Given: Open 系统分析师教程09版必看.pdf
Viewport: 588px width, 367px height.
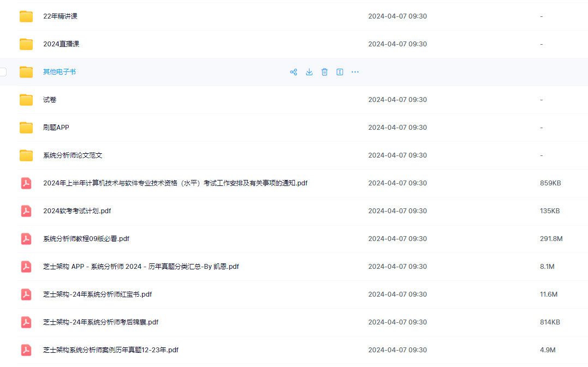Looking at the screenshot, I should pos(86,239).
